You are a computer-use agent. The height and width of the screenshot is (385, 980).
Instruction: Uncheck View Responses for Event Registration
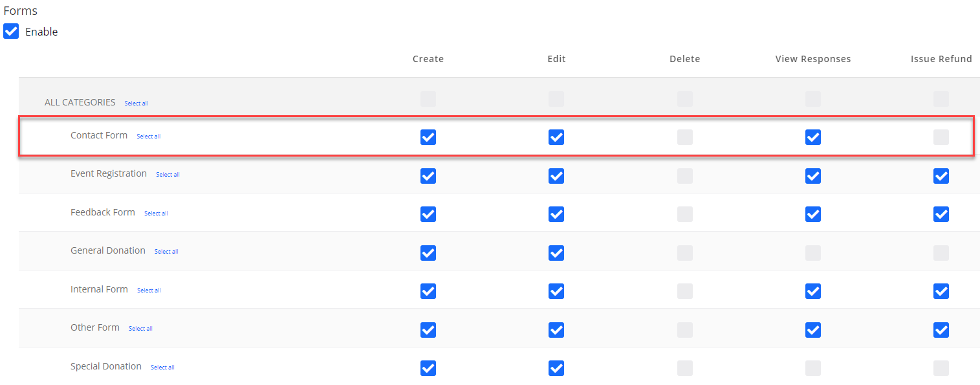[812, 176]
